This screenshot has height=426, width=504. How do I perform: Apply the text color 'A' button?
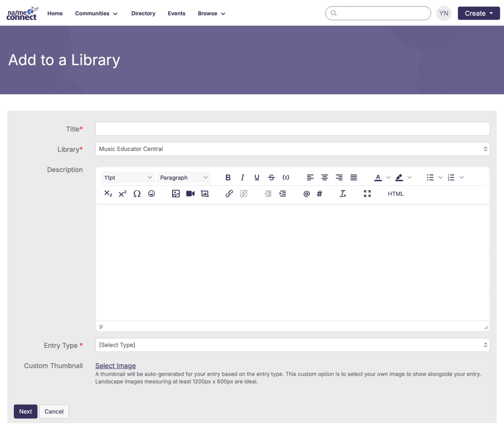pos(378,177)
